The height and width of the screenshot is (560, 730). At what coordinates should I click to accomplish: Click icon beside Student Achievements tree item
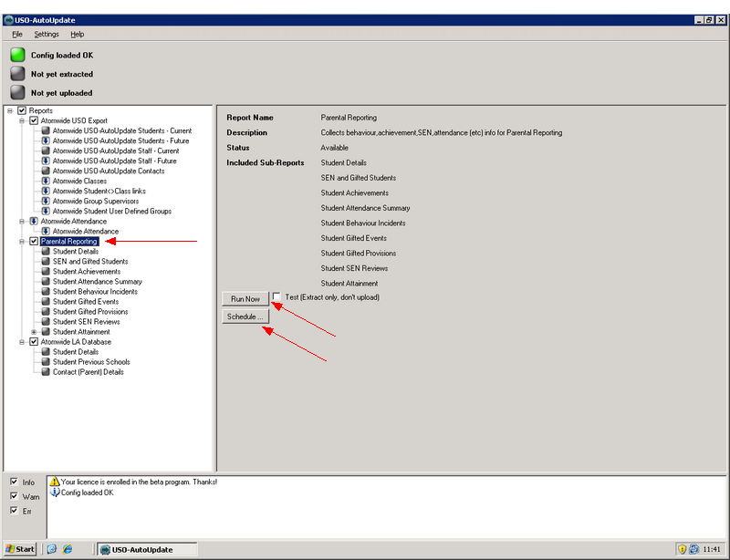46,272
